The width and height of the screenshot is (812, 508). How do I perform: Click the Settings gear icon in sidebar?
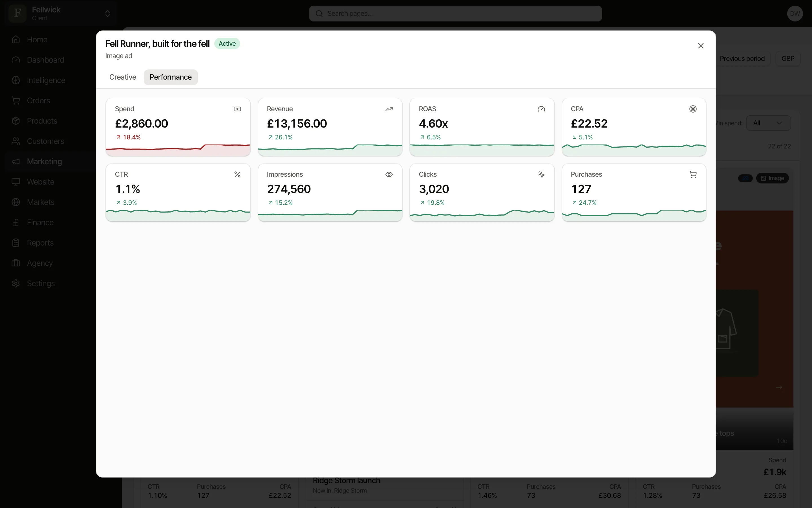pyautogui.click(x=16, y=284)
